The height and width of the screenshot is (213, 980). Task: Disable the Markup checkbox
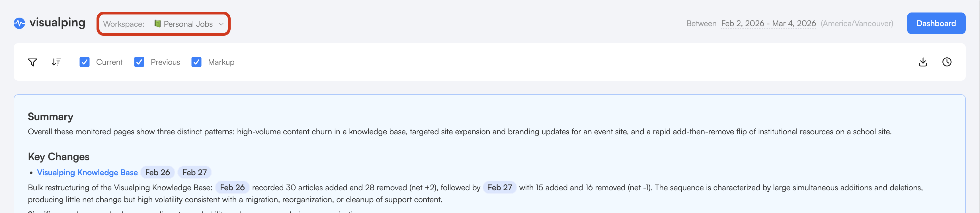[196, 62]
